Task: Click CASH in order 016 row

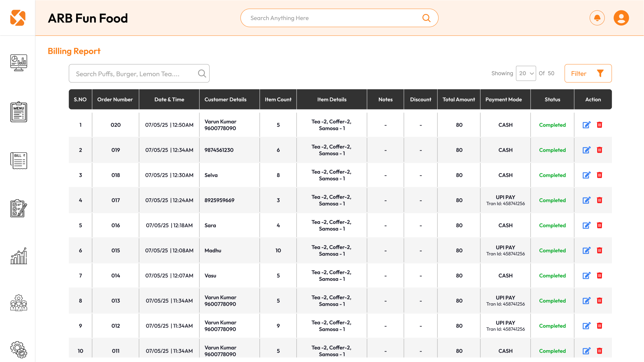Action: [x=506, y=225]
